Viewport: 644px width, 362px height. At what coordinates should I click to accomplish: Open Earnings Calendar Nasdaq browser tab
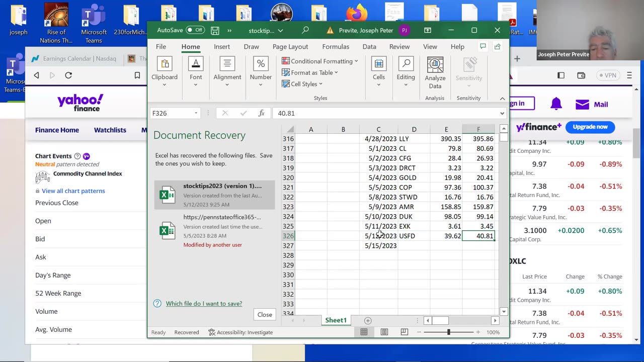74,58
